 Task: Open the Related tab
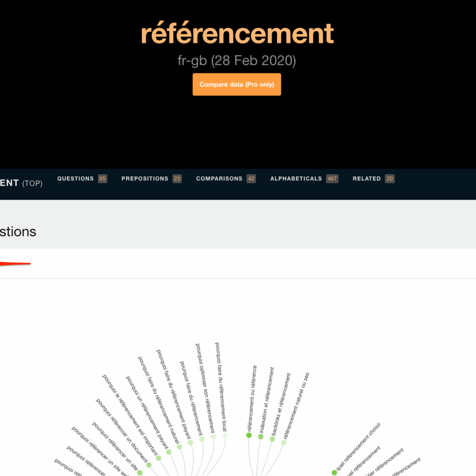coord(367,179)
